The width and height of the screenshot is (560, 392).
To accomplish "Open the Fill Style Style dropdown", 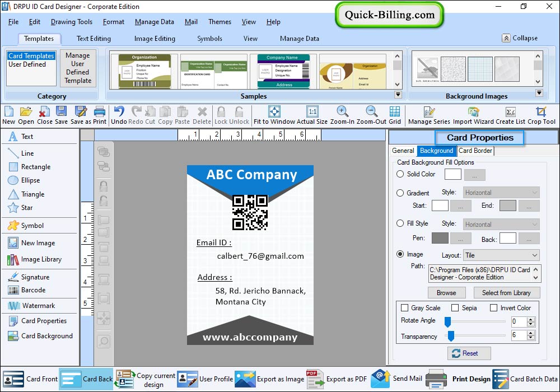I will pyautogui.click(x=501, y=224).
